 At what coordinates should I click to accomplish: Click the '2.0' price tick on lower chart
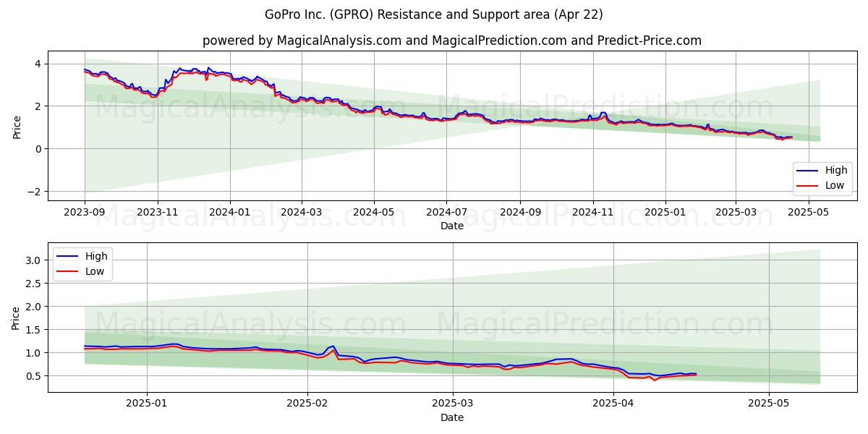pos(35,307)
